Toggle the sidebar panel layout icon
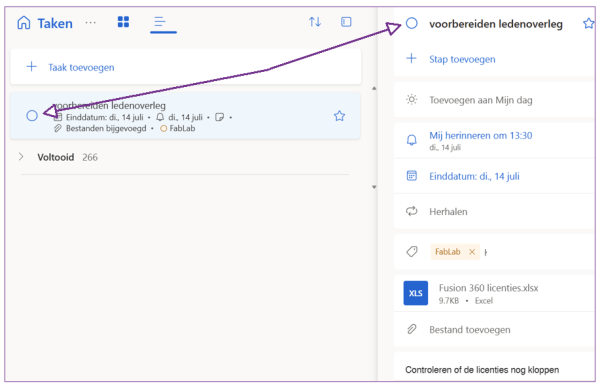 coord(346,22)
